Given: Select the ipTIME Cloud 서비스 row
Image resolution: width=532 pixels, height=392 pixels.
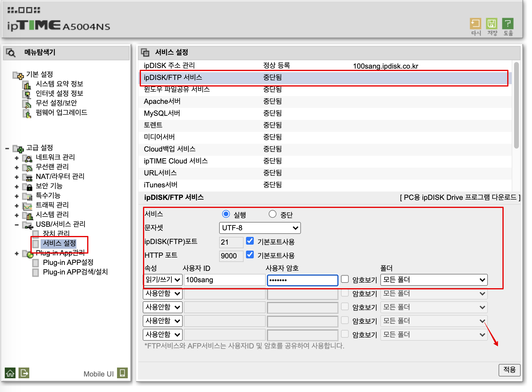Looking at the screenshot, I should pos(325,161).
